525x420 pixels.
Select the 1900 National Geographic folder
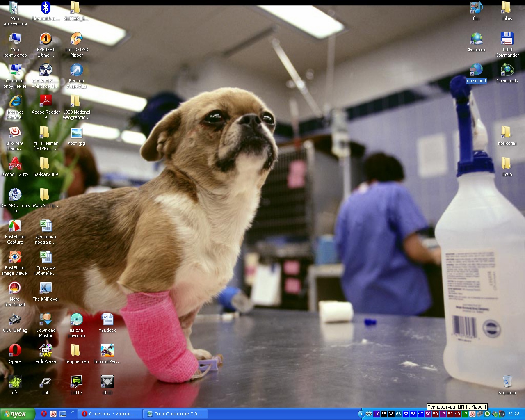pos(76,107)
